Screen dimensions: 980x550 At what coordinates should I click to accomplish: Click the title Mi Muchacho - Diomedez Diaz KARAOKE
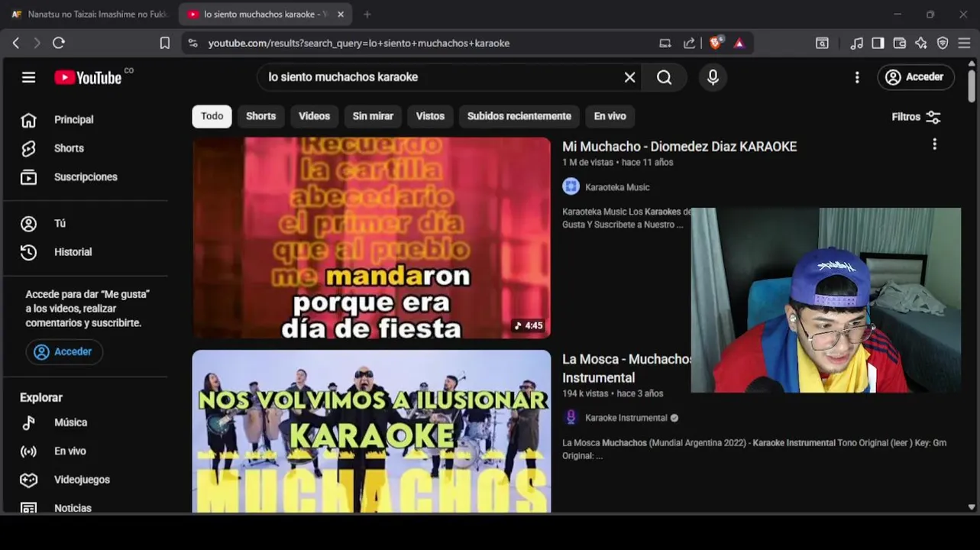(x=679, y=147)
